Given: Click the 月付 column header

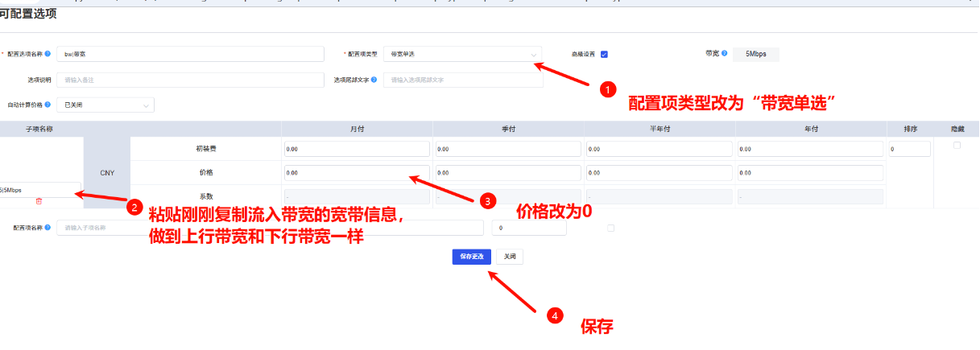Looking at the screenshot, I should tap(357, 129).
